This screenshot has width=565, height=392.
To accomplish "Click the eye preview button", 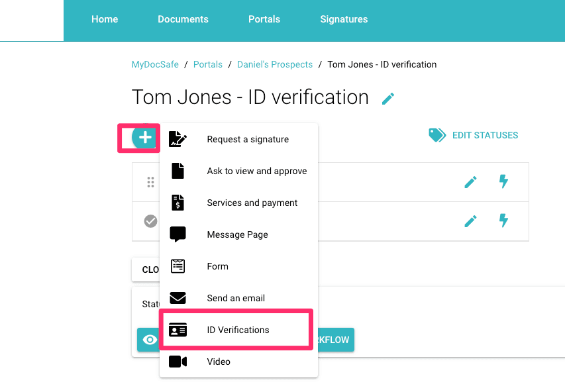I will point(150,340).
